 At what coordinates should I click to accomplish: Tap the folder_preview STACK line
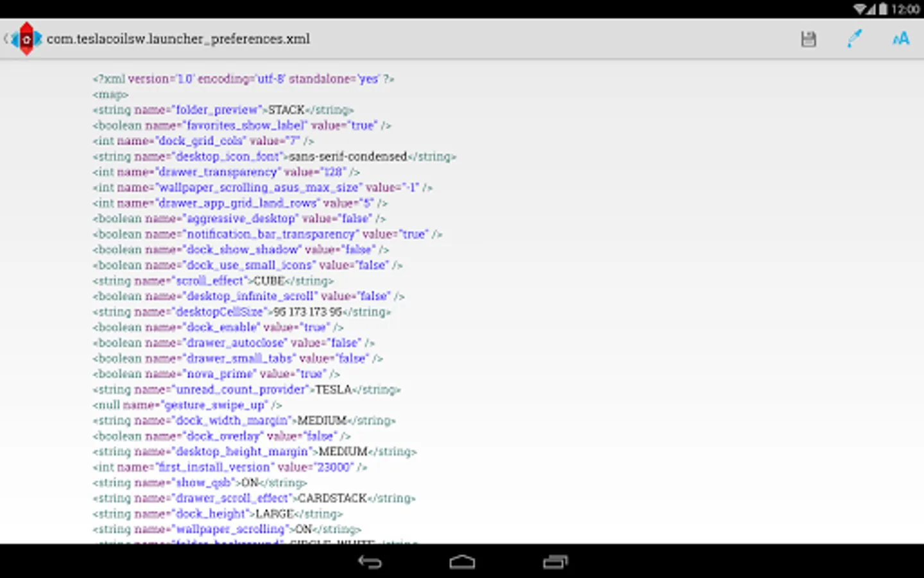click(x=223, y=110)
